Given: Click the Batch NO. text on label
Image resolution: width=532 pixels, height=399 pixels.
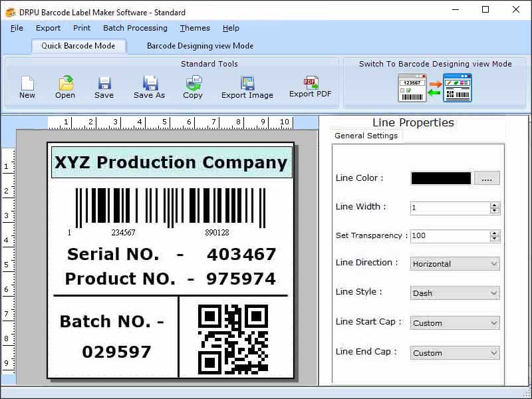Looking at the screenshot, I should click(x=112, y=321).
